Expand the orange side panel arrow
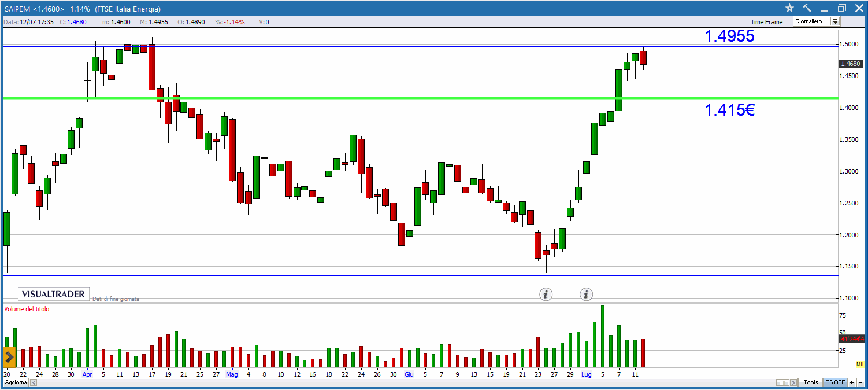The image size is (868, 390). point(9,356)
